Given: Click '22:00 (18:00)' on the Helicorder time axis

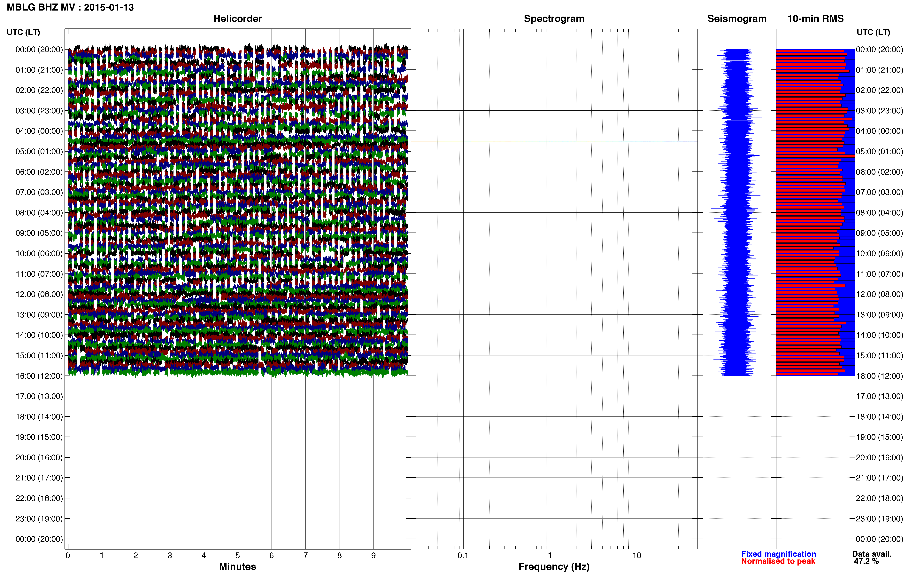Looking at the screenshot, I should [x=39, y=498].
